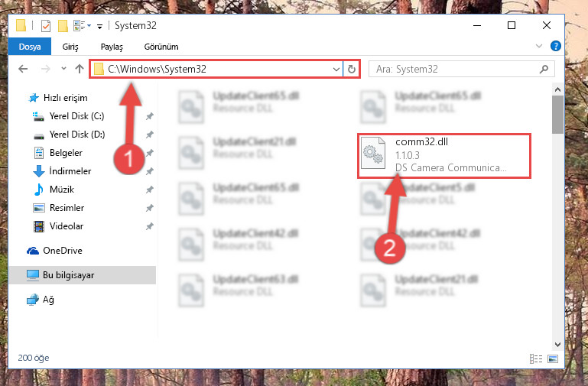588x386 pixels.
Task: Toggle pin next to Yerel Disk (C:)
Action: point(150,116)
